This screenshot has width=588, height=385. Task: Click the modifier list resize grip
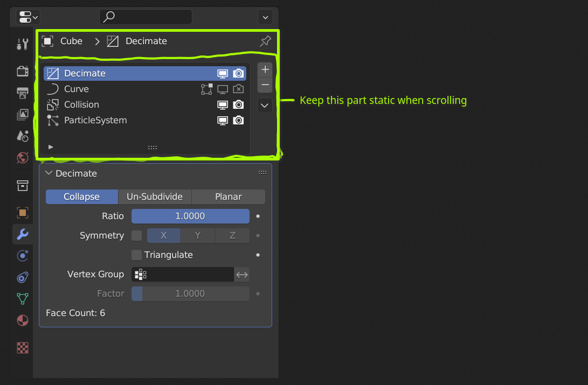point(152,148)
